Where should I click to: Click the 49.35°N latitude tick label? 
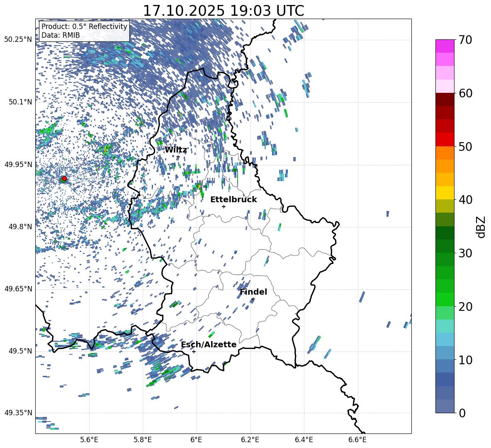coord(18,413)
